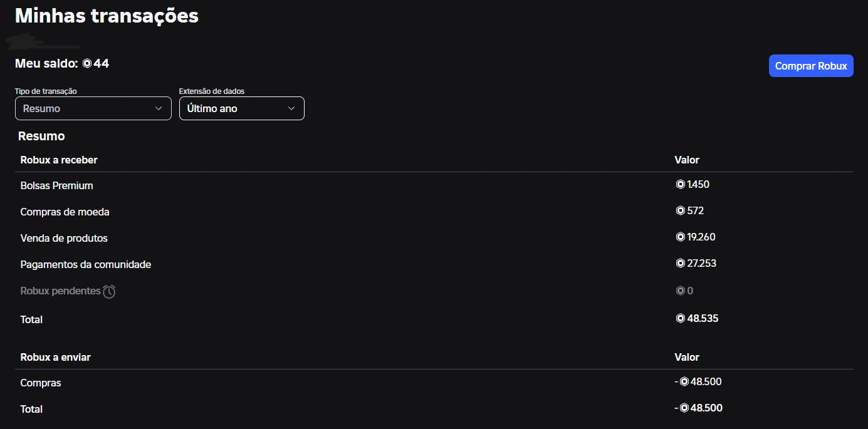Open Pagamentos da comunidade details
868x429 pixels.
86,264
